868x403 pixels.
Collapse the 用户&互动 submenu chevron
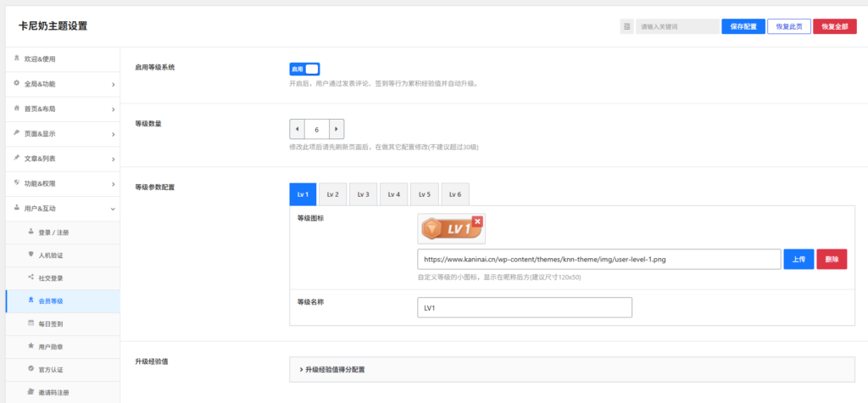tap(113, 209)
